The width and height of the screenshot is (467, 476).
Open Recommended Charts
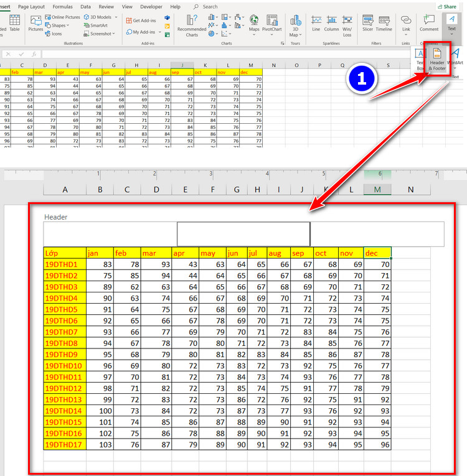[x=192, y=24]
